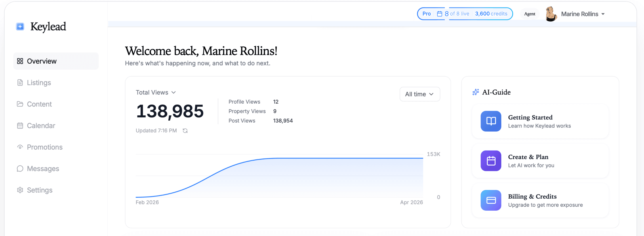This screenshot has height=236, width=644.
Task: Click the Keylead brand name
Action: click(x=48, y=27)
